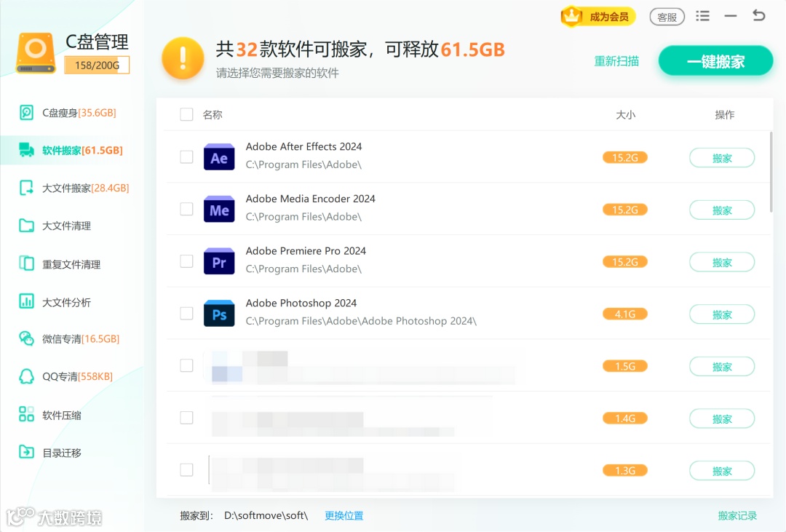Click the After Effects Ae icon

pyautogui.click(x=219, y=157)
